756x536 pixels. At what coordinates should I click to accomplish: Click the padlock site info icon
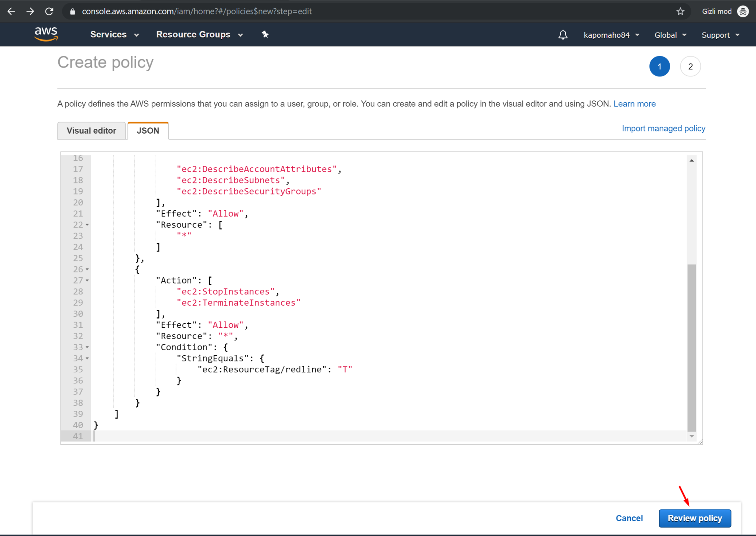pyautogui.click(x=73, y=11)
